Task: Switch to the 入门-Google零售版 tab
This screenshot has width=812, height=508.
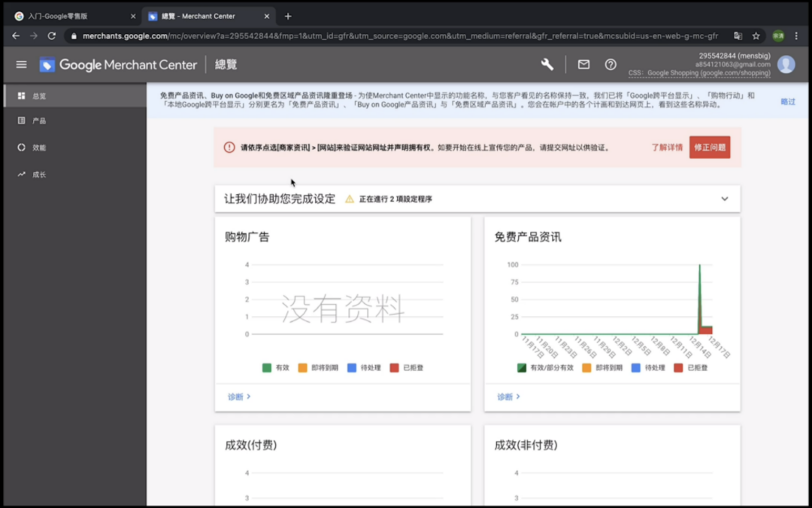Action: pyautogui.click(x=68, y=14)
